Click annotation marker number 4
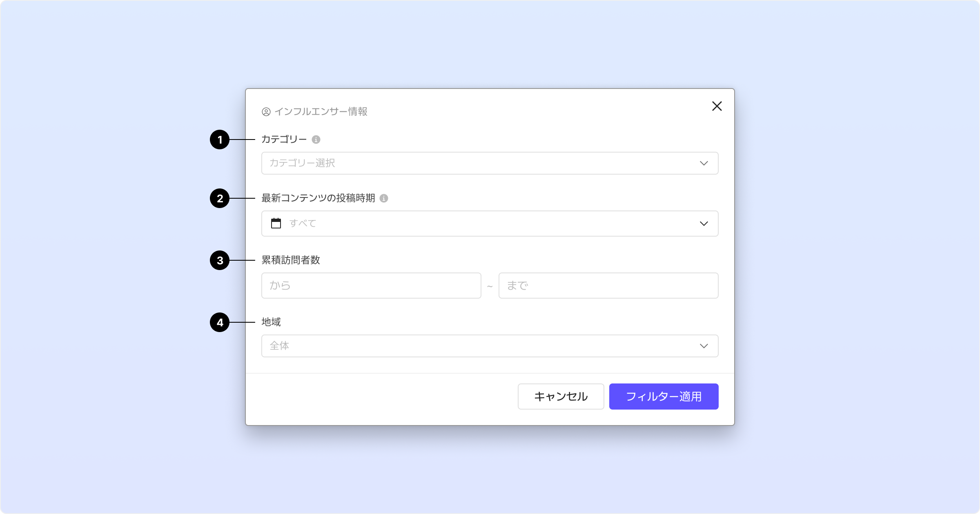 [220, 322]
